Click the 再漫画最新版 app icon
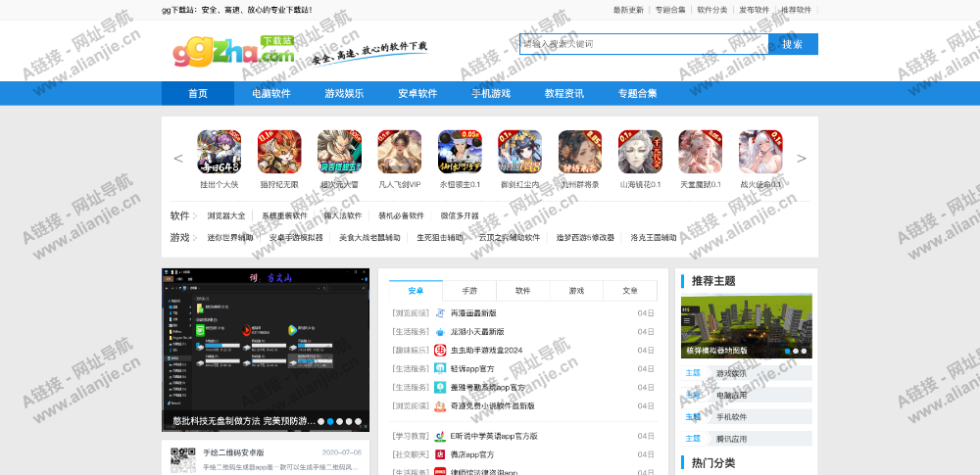The width and height of the screenshot is (980, 475). pyautogui.click(x=441, y=313)
